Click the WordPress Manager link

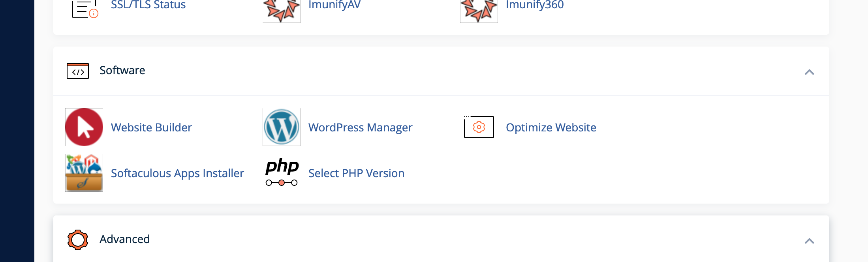point(360,127)
